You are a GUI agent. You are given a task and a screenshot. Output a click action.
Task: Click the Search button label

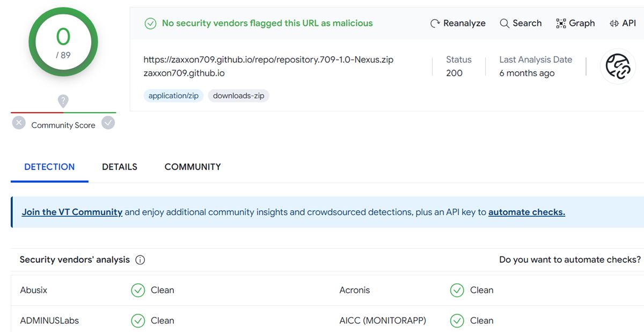click(527, 23)
